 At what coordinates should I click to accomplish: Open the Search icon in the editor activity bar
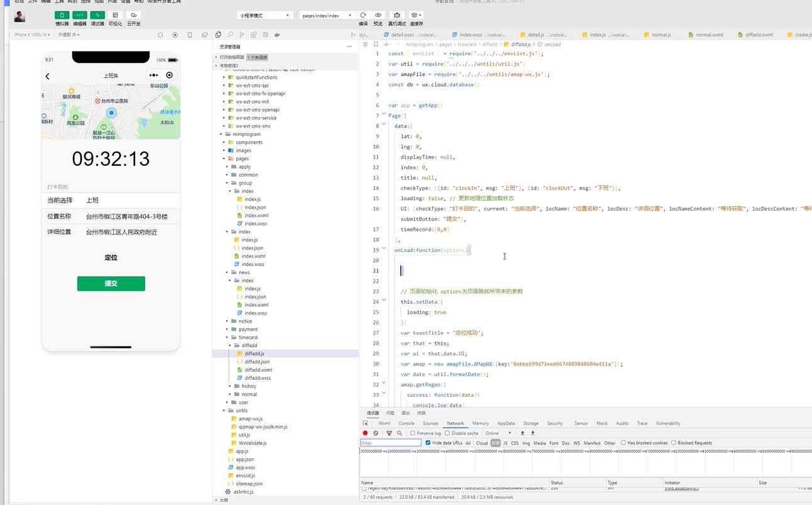[231, 35]
